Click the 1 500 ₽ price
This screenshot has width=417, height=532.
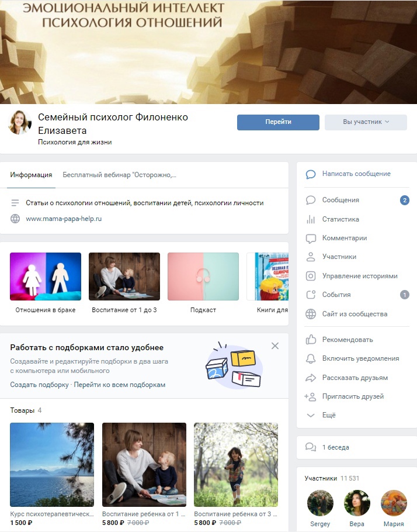(x=21, y=523)
